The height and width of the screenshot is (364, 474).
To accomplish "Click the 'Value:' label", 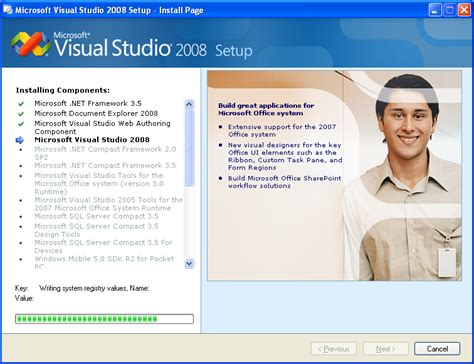I will coord(24,298).
